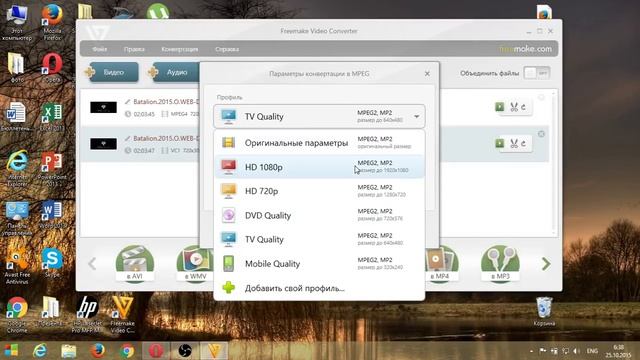Collapse the Профиль combo box showing TV Quality

click(319, 116)
